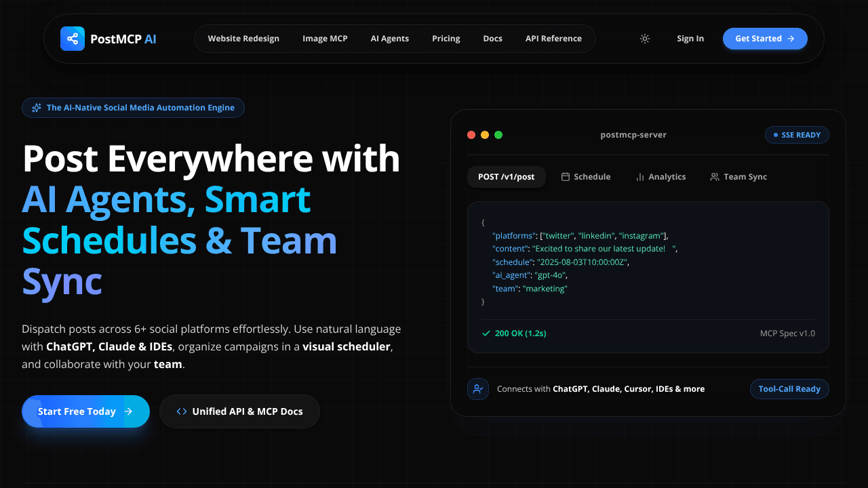Click the "schedule" timestamp line
This screenshot has width=868, height=488.
pos(561,262)
